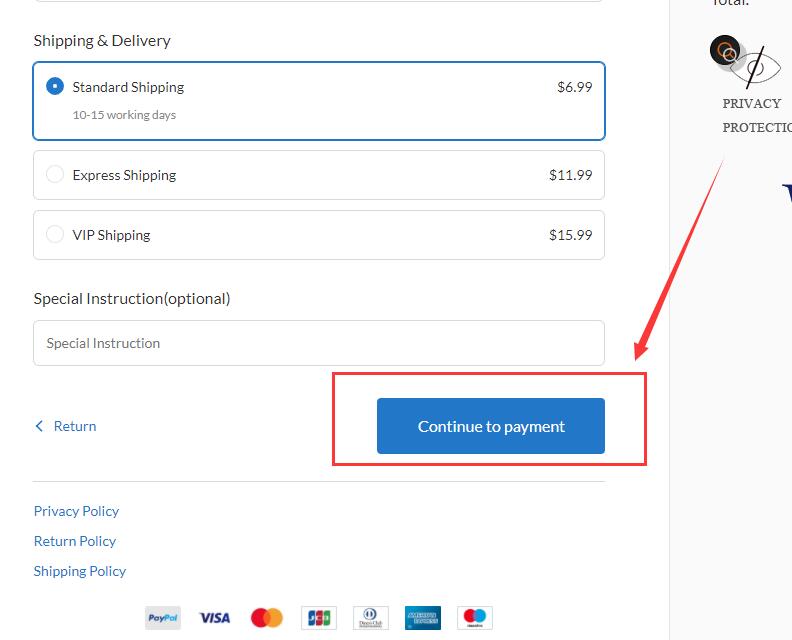Viewport: 792px width, 640px height.
Task: Click the $11.99 Express Shipping price
Action: coord(570,175)
